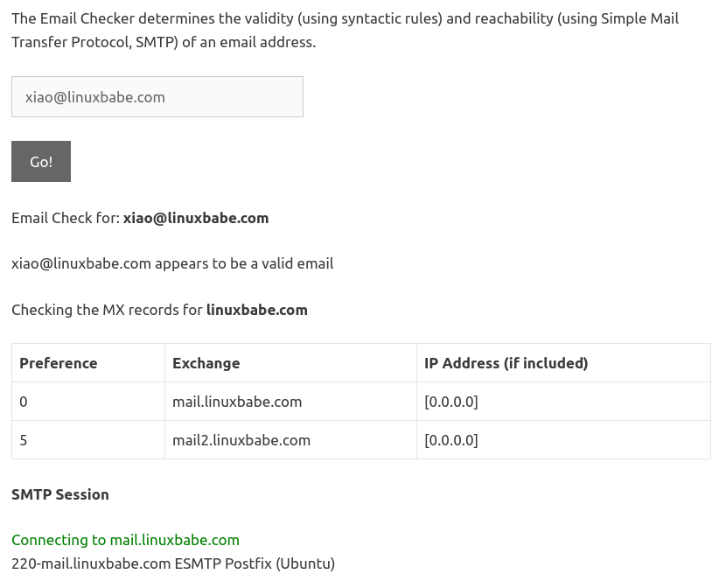719x588 pixels.
Task: Click the Email Checker description paragraph
Action: (345, 30)
